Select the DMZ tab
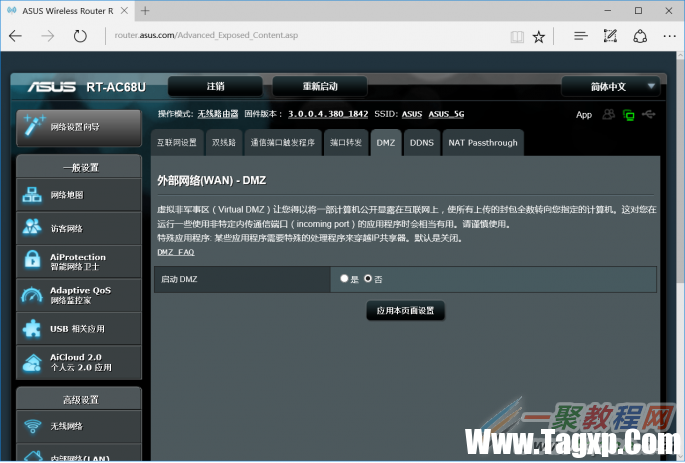The width and height of the screenshot is (685, 463). (x=386, y=143)
